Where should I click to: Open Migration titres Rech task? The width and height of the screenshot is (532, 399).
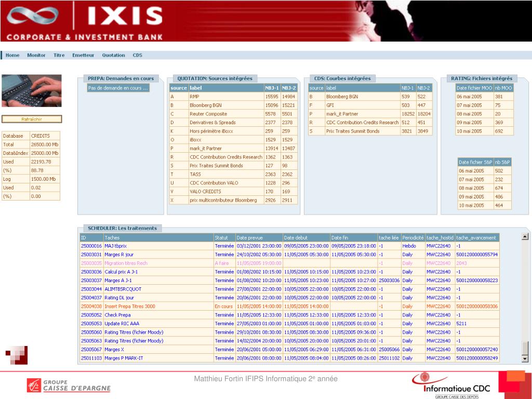126,263
